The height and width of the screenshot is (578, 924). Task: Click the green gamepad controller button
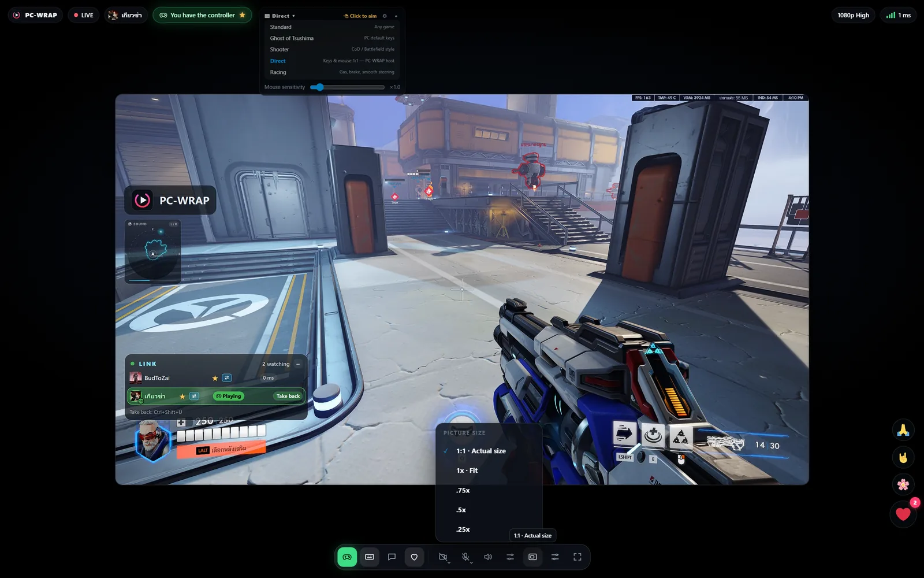(347, 557)
